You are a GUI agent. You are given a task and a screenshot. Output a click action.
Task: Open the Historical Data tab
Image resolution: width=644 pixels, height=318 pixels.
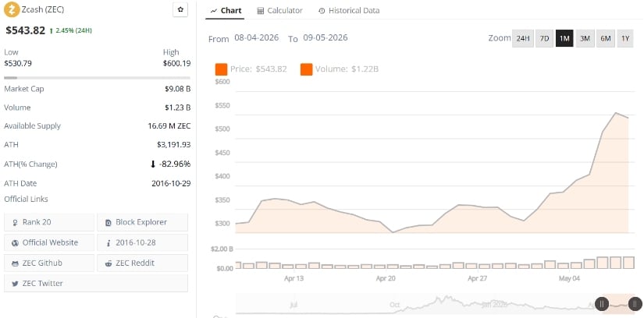click(x=349, y=11)
